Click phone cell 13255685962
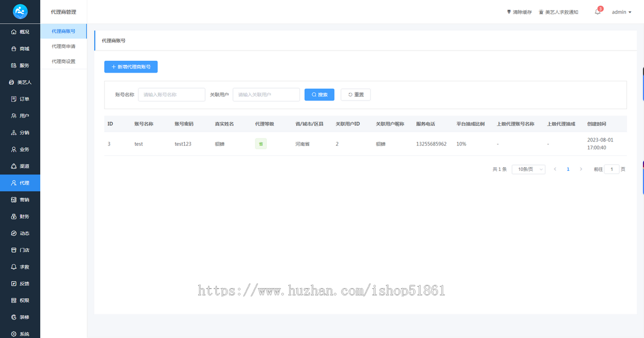Screen dimensions: 644x338 point(431,144)
